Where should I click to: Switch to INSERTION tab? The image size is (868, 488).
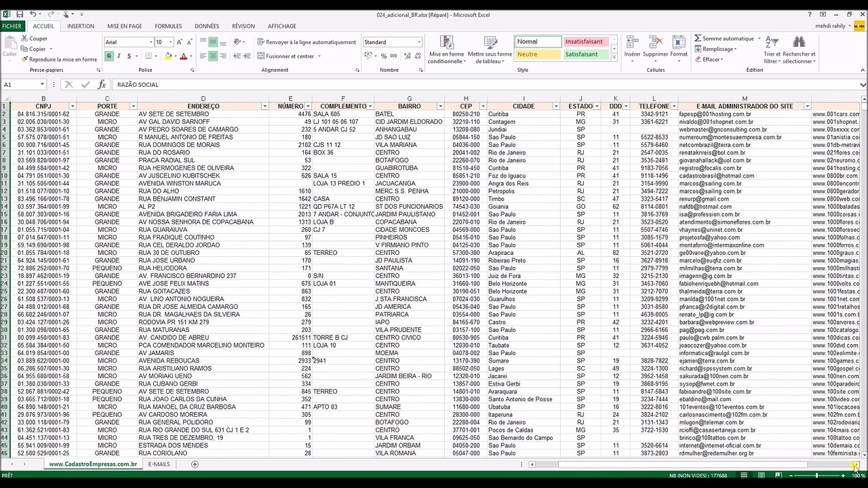coord(81,26)
